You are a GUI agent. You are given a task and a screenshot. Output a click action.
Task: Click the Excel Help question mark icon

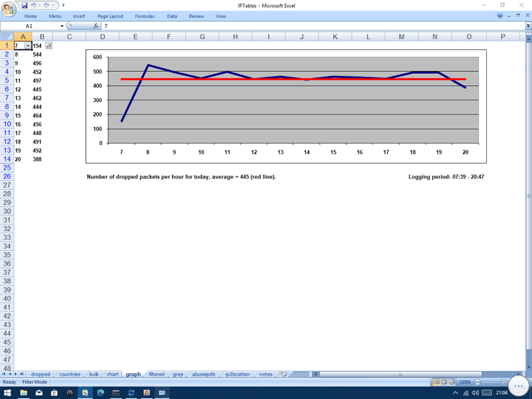pyautogui.click(x=500, y=15)
